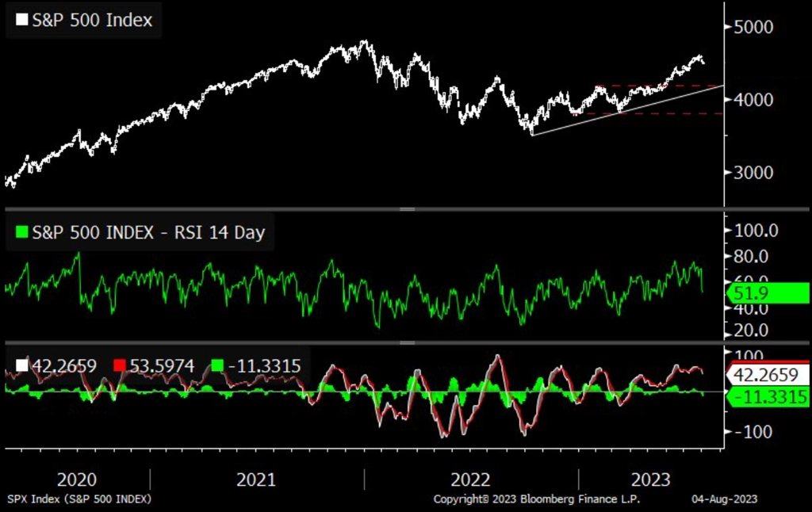Click the '-11.3315' value in the bottom legend
Screen dimensions: 812x512
(x=264, y=366)
